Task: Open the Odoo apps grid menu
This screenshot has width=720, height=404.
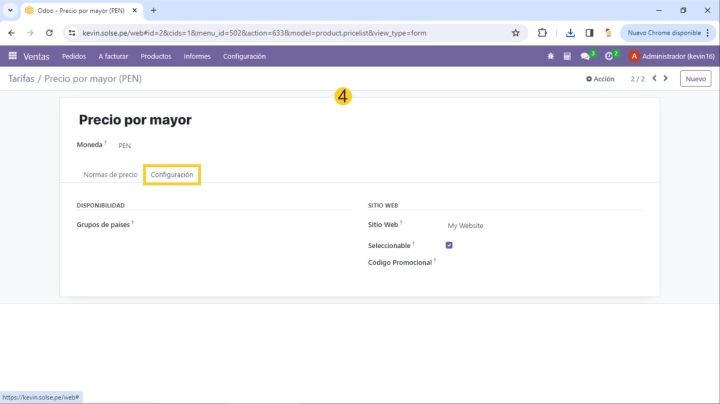Action: 13,56
